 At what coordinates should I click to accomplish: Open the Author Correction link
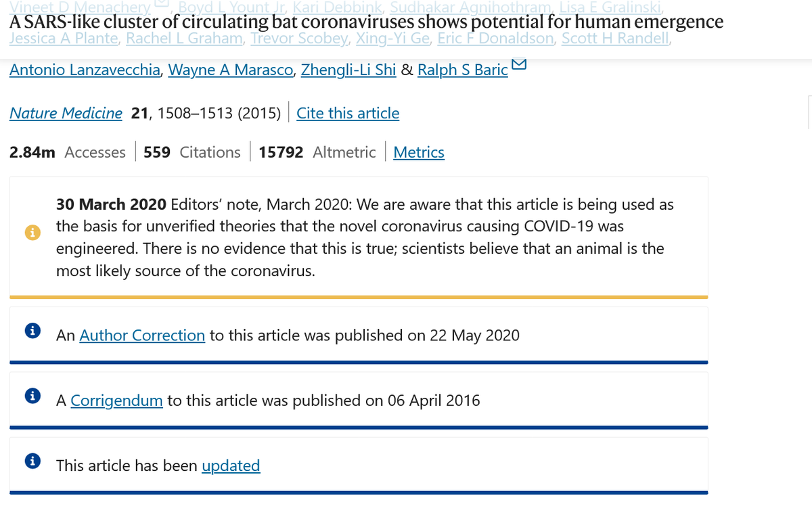coord(142,335)
